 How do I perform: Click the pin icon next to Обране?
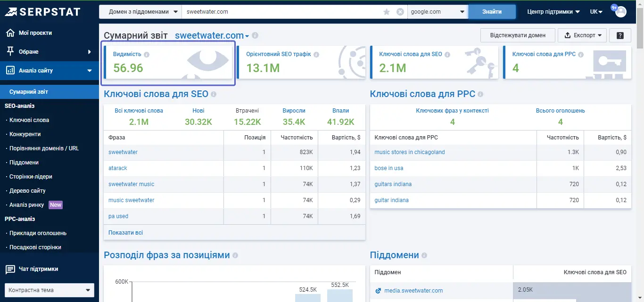10,52
